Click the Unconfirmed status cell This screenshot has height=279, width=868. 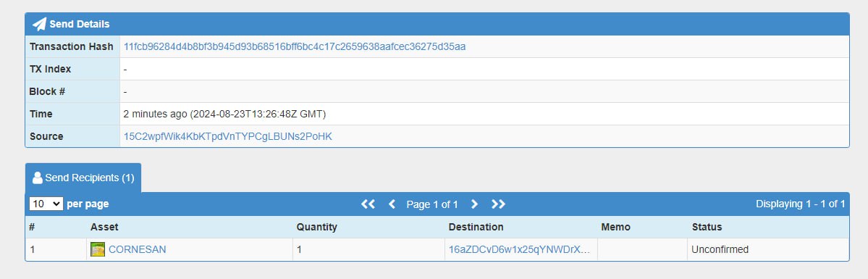(768, 249)
